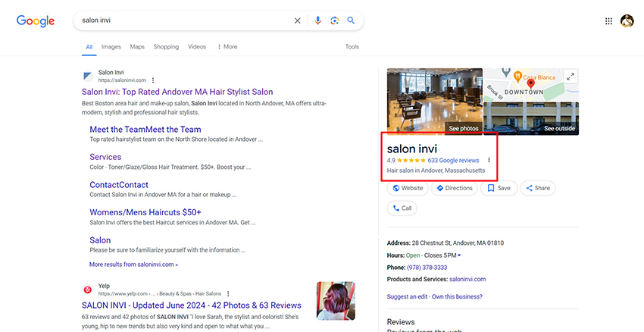The image size is (644, 332).
Task: Open Google Lens image search icon
Action: 334,21
